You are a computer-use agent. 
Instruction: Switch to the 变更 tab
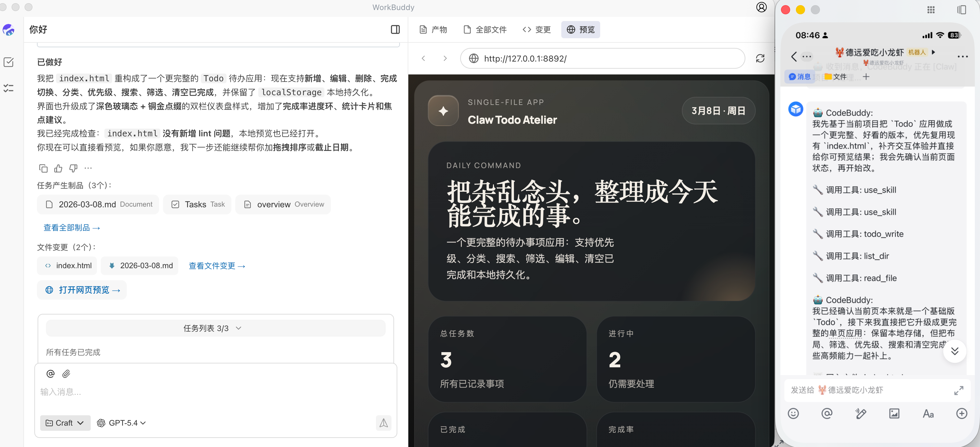coord(536,30)
